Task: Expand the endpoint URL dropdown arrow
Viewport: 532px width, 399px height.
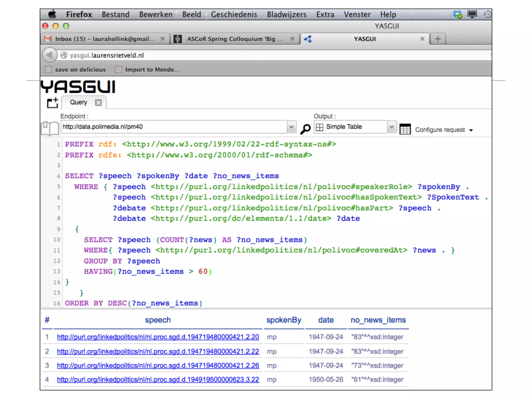Action: point(291,127)
